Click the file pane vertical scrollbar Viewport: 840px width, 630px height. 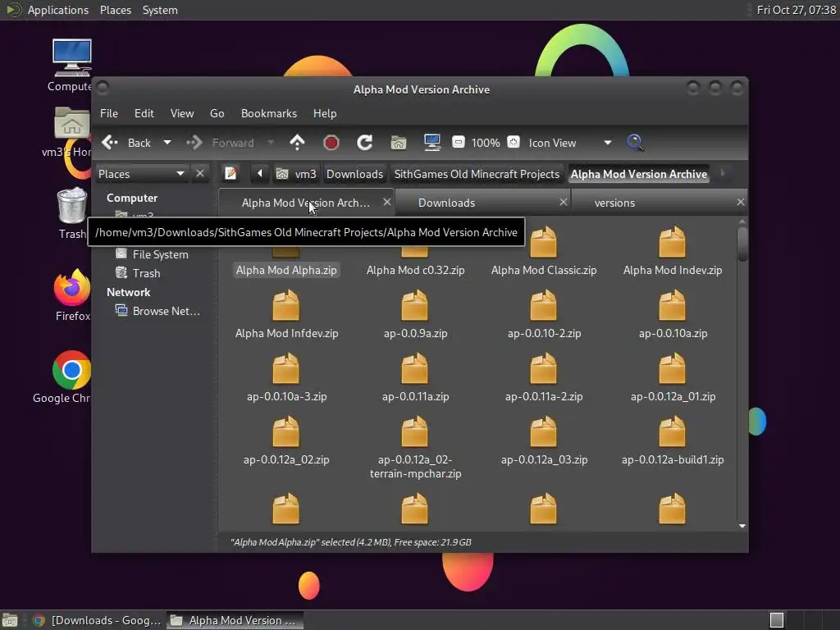pos(742,244)
